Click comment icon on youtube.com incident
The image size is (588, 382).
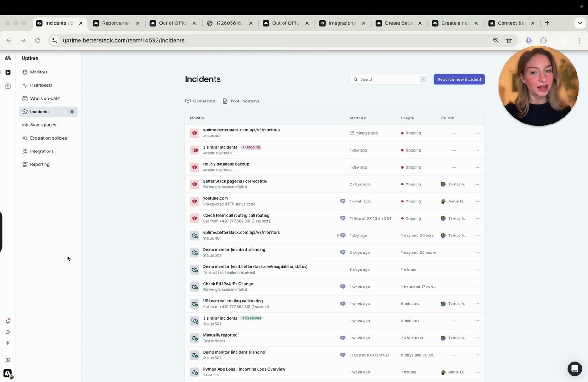pos(343,201)
